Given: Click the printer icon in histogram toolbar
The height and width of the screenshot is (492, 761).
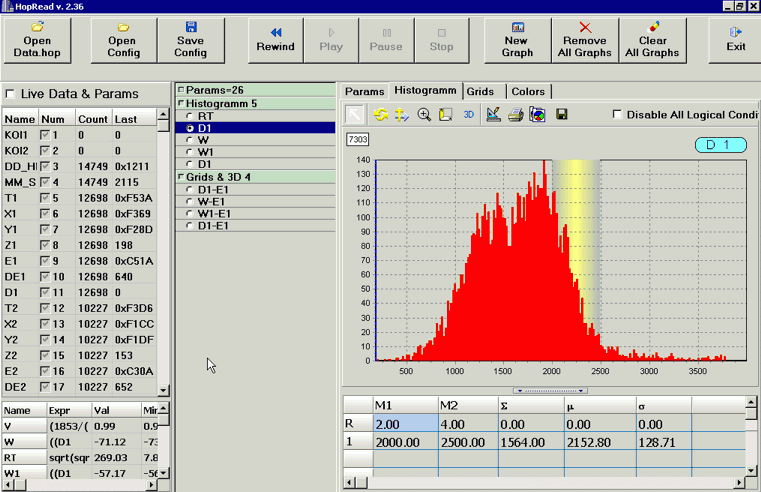Looking at the screenshot, I should click(x=515, y=115).
